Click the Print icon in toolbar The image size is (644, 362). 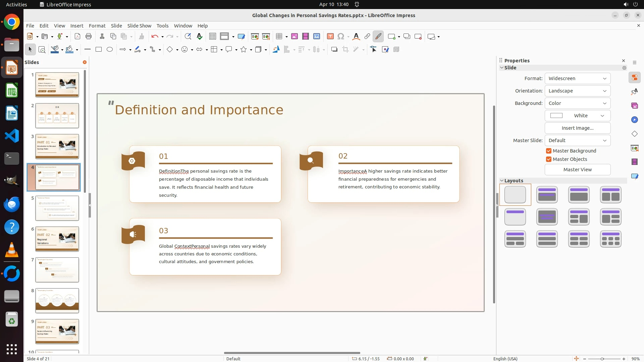pos(89,37)
